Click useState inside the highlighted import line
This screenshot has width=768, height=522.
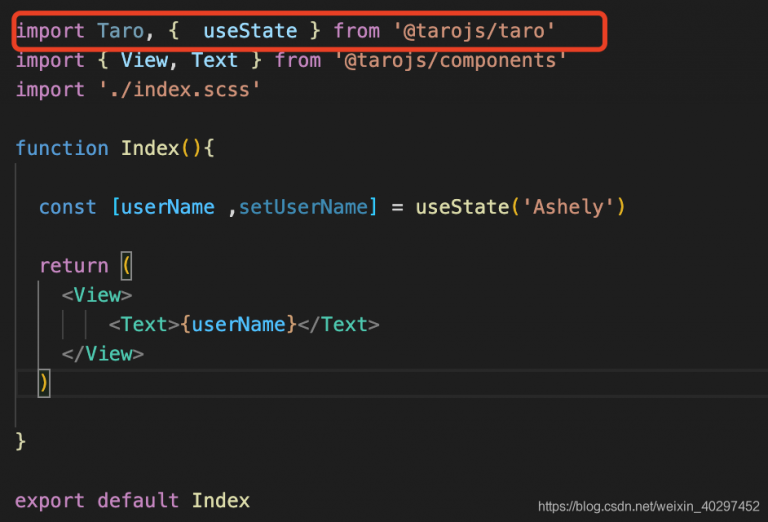[250, 32]
